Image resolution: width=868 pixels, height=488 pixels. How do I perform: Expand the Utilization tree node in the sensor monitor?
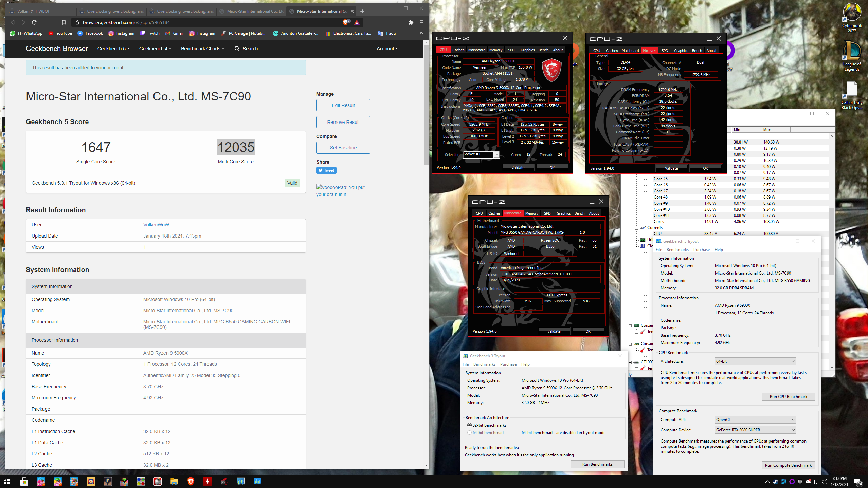click(x=637, y=240)
